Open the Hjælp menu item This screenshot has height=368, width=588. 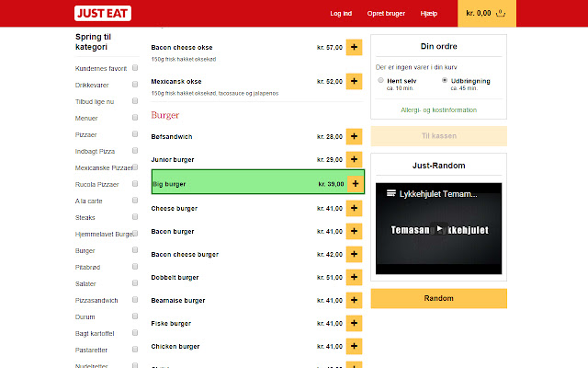[x=429, y=14]
